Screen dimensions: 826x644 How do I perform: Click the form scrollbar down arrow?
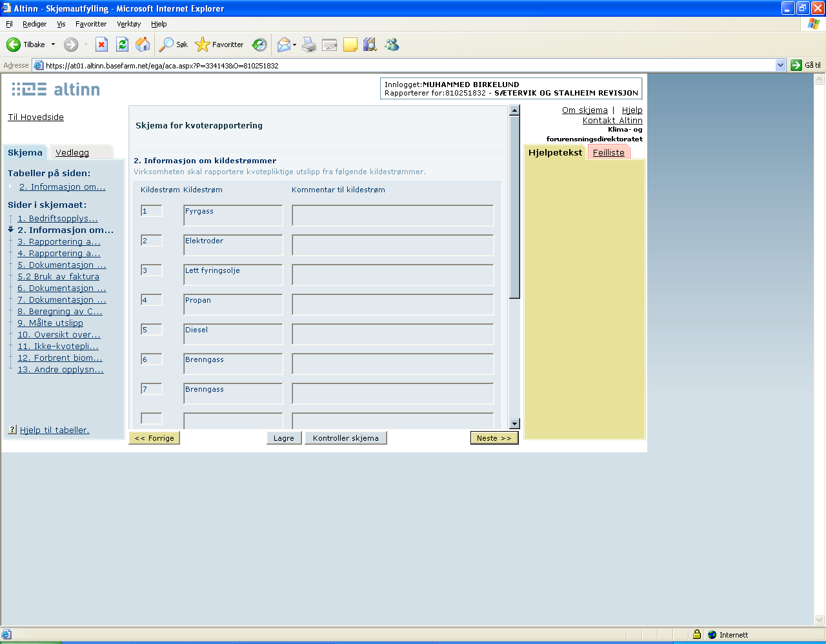[514, 424]
